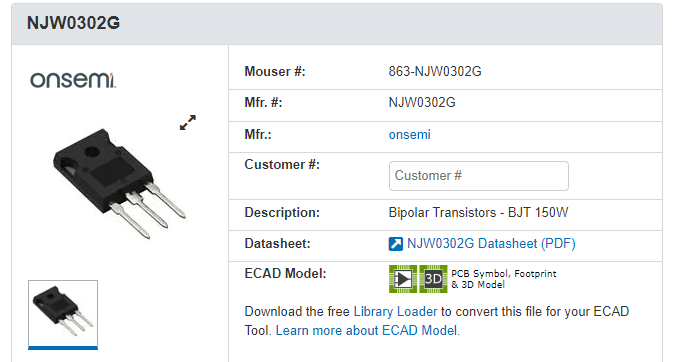Click the Customer #: row label
Screen dimensions: 677x362
(282, 165)
